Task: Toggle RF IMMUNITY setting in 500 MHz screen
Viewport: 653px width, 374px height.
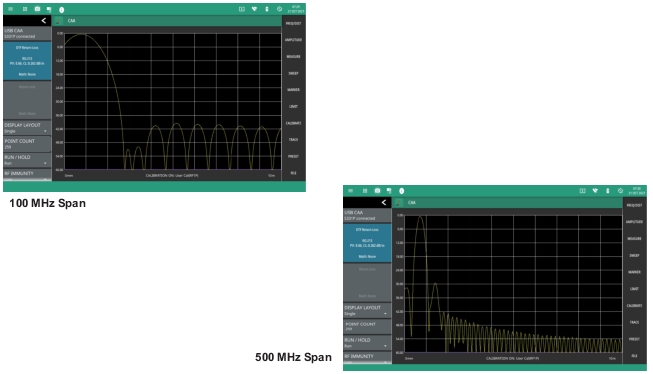Action: (x=367, y=358)
